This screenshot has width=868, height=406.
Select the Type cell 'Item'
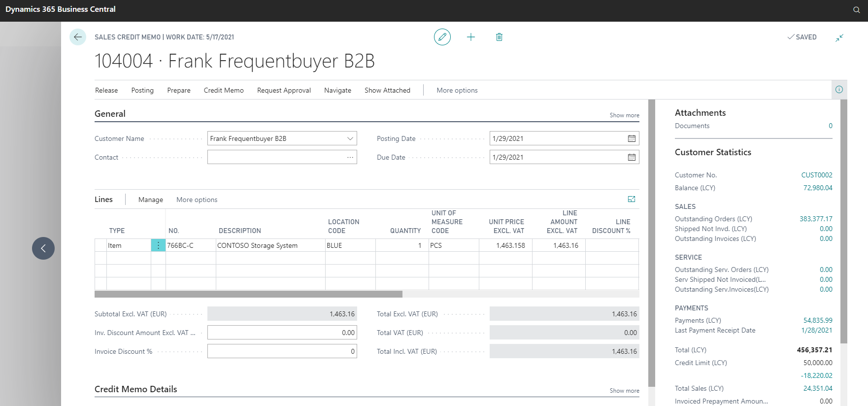[129, 245]
